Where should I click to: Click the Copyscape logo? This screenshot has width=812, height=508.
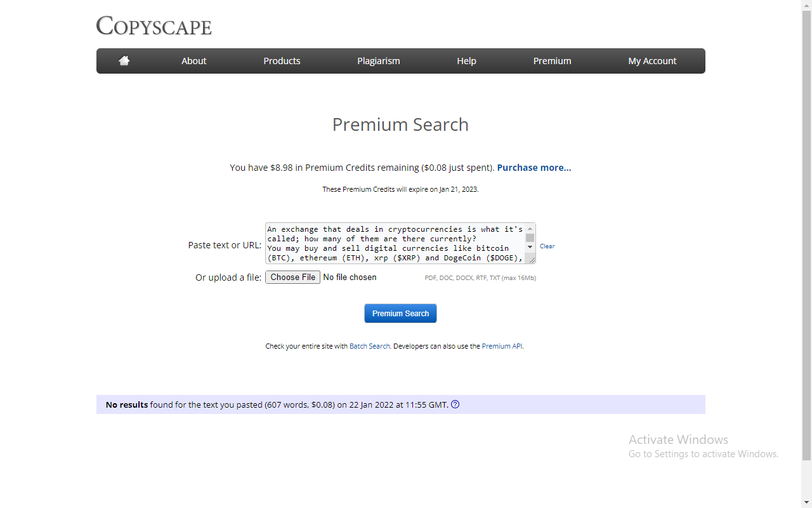[x=154, y=26]
